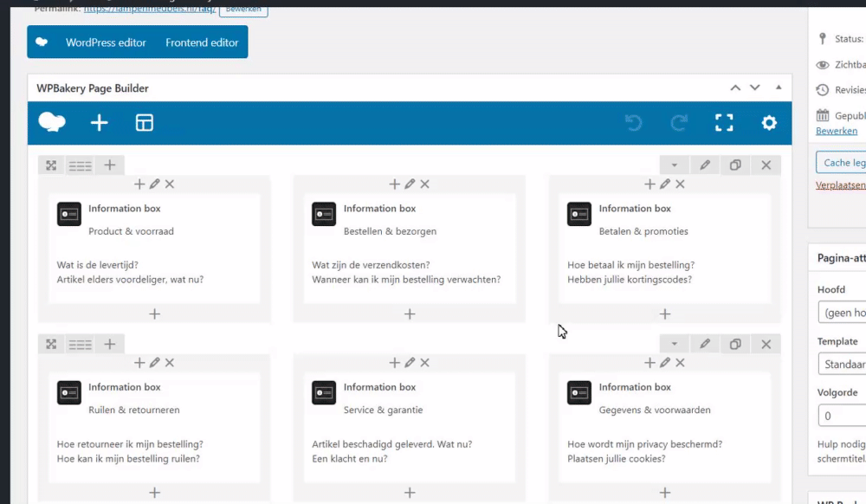
Task: Delete column containing Service & garantie
Action: tap(424, 363)
